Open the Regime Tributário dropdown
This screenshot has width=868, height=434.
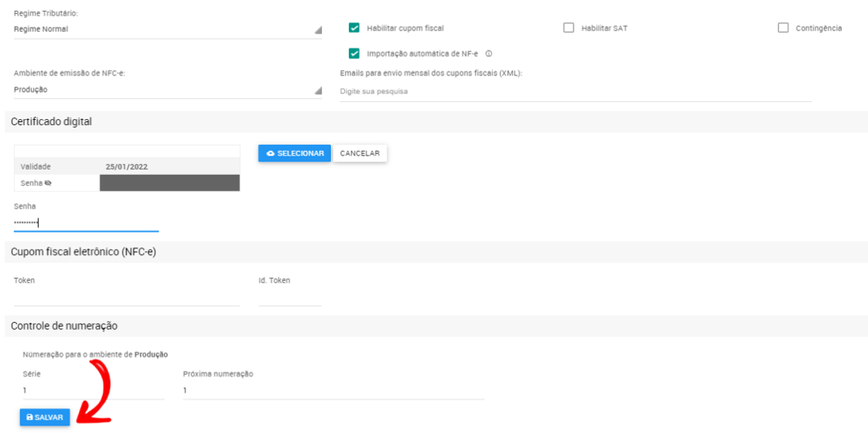point(167,30)
